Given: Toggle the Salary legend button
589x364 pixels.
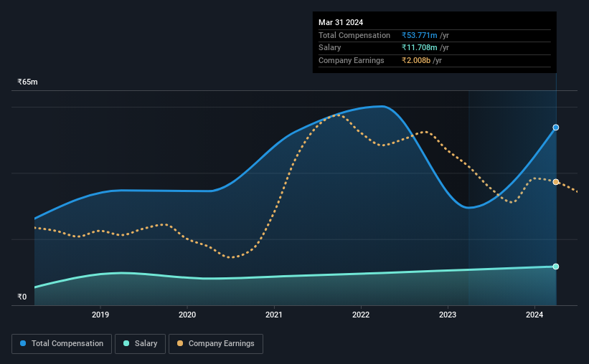Looking at the screenshot, I should (140, 344).
